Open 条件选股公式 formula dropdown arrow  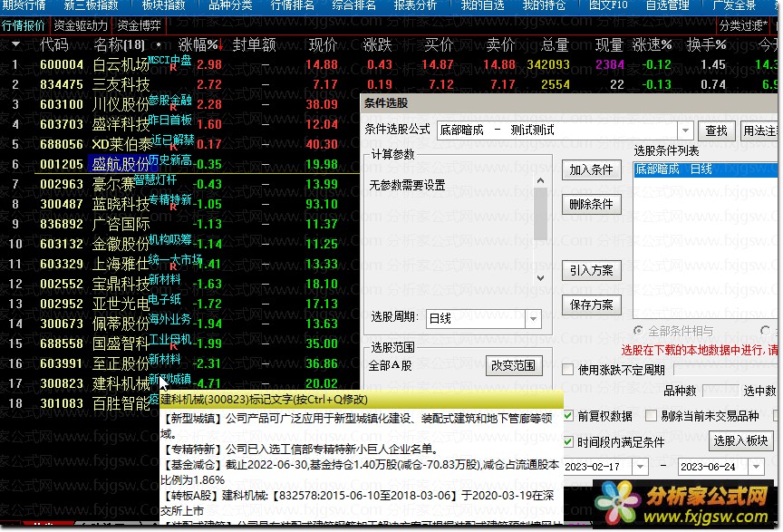[685, 131]
